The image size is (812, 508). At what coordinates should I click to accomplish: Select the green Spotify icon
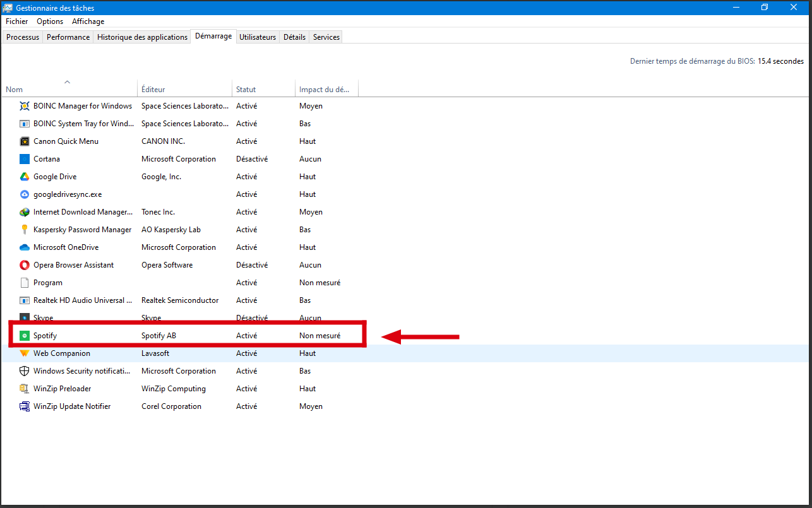pos(25,336)
